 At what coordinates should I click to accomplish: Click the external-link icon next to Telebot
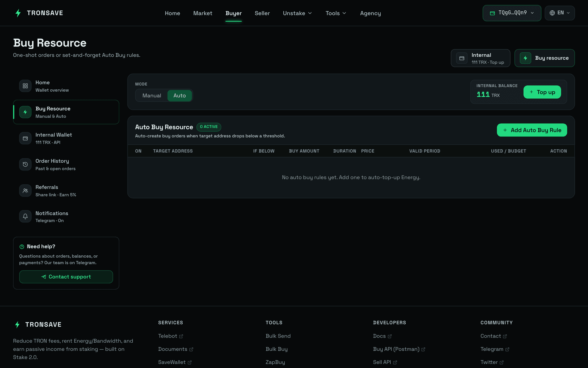tap(181, 336)
